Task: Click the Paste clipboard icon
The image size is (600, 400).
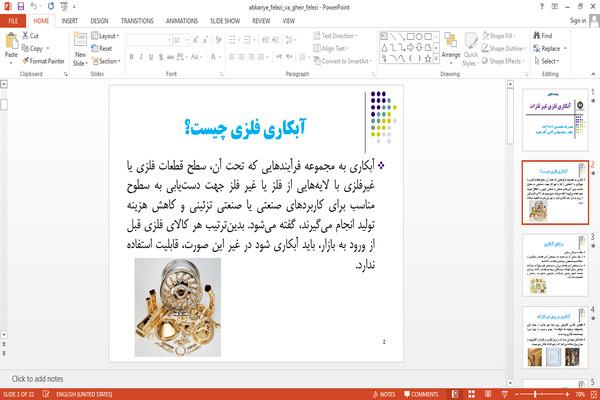Action: click(11, 41)
